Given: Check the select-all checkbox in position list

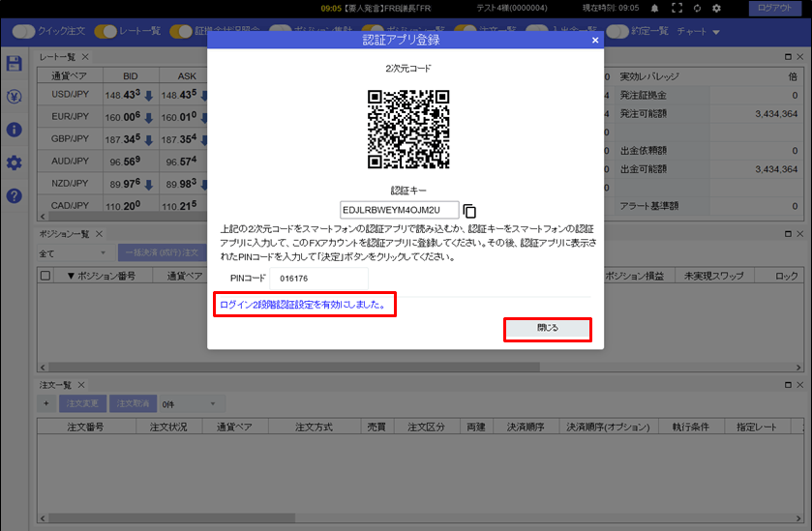Looking at the screenshot, I should 45,276.
